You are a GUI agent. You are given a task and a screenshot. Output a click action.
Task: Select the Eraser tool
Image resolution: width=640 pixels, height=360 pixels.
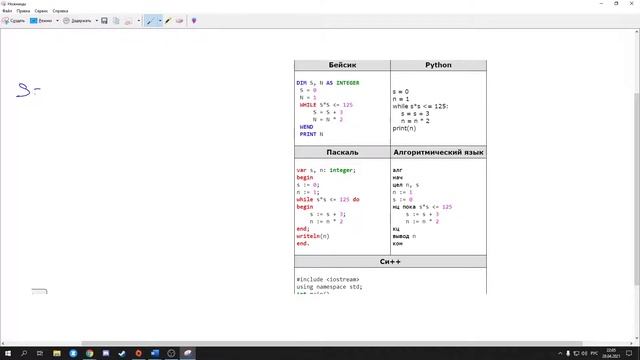180,20
